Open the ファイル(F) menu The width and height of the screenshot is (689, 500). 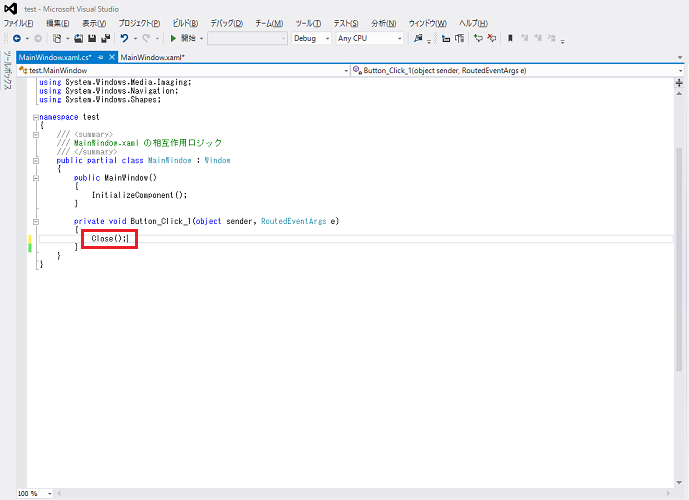(x=18, y=23)
